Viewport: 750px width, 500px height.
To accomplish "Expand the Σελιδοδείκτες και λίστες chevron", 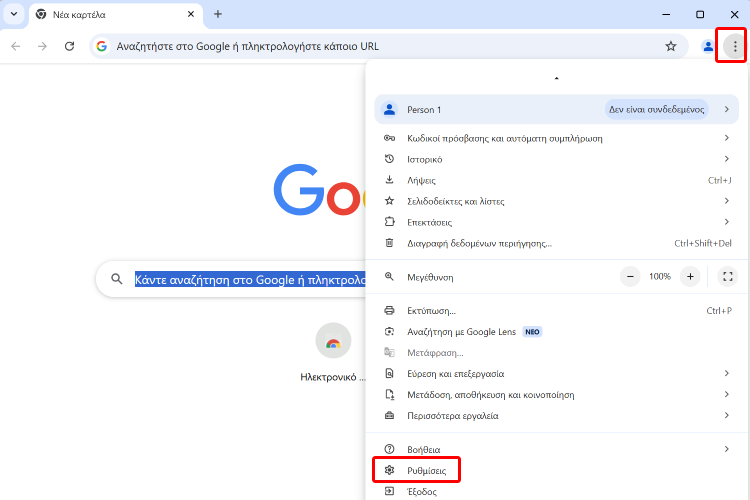I will tap(727, 201).
